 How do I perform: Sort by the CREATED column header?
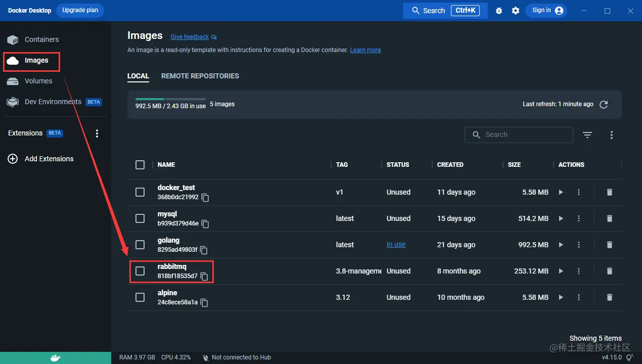(450, 165)
